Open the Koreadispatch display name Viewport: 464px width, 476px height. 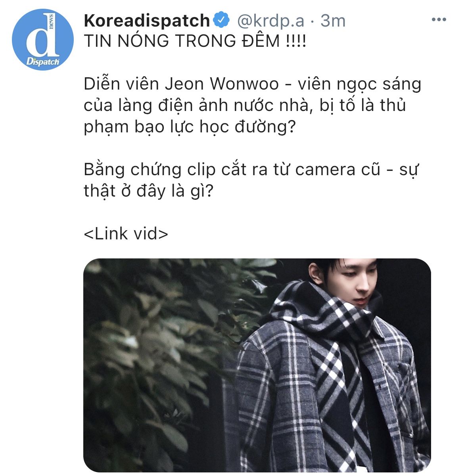coord(147,21)
